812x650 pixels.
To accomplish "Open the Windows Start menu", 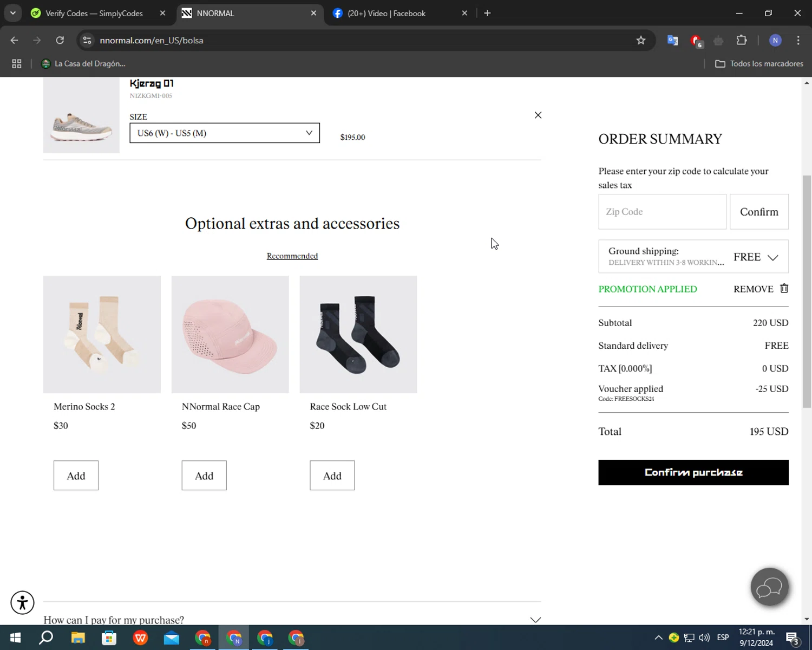I will [x=15, y=638].
